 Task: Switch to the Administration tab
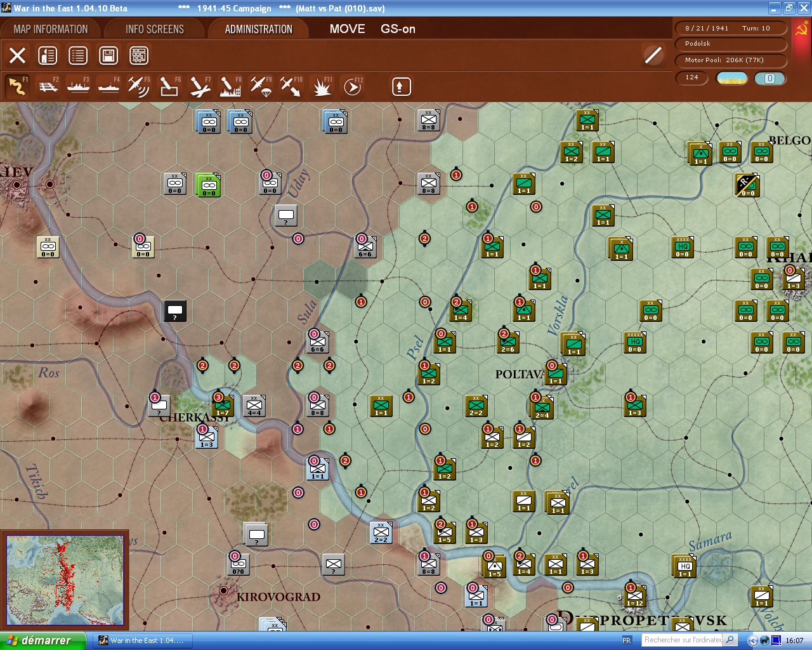[x=259, y=29]
